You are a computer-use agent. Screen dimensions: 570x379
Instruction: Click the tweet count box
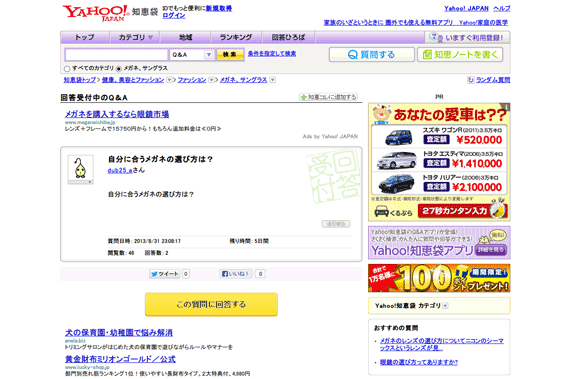pyautogui.click(x=185, y=274)
